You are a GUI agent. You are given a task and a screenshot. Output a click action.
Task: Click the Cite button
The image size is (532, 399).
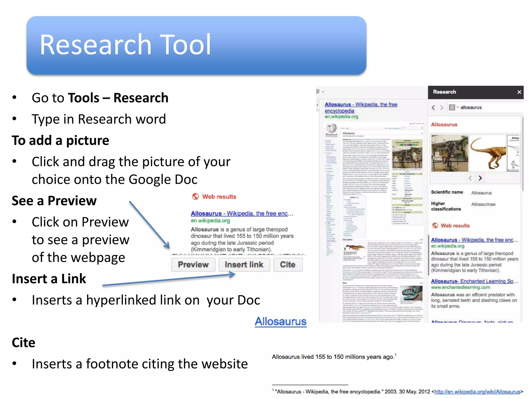click(x=288, y=264)
